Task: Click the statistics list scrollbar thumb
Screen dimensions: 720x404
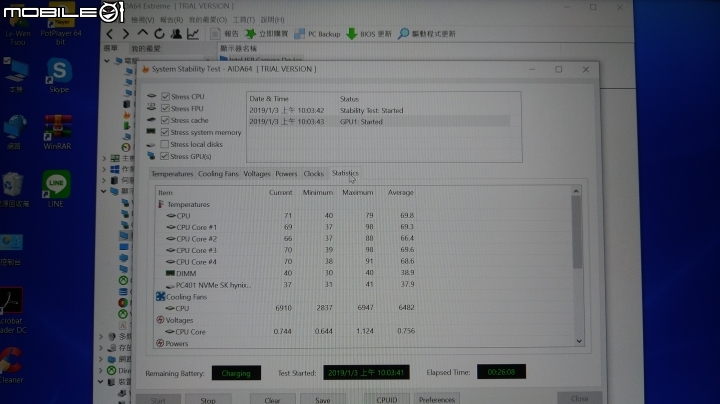Action: [577, 232]
